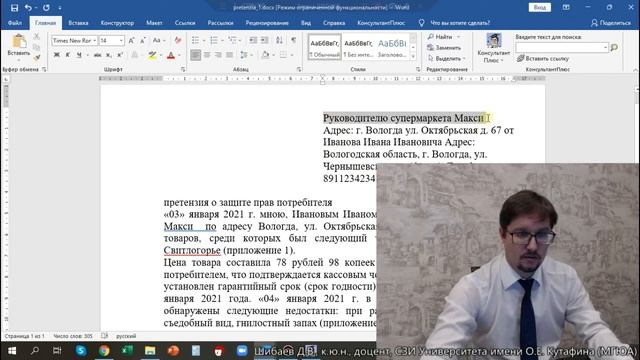
Task: Toggle underline formatting (Ч)
Action: coord(79,55)
